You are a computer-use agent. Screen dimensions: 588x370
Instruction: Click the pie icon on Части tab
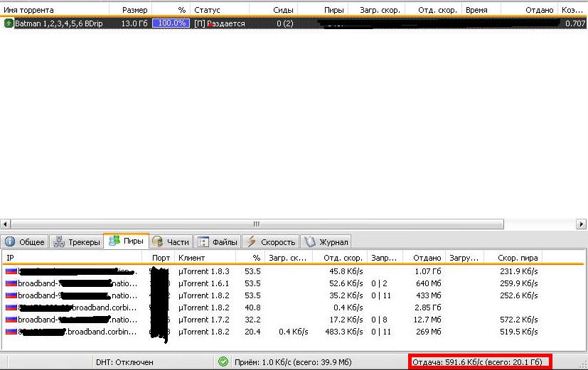(x=158, y=241)
